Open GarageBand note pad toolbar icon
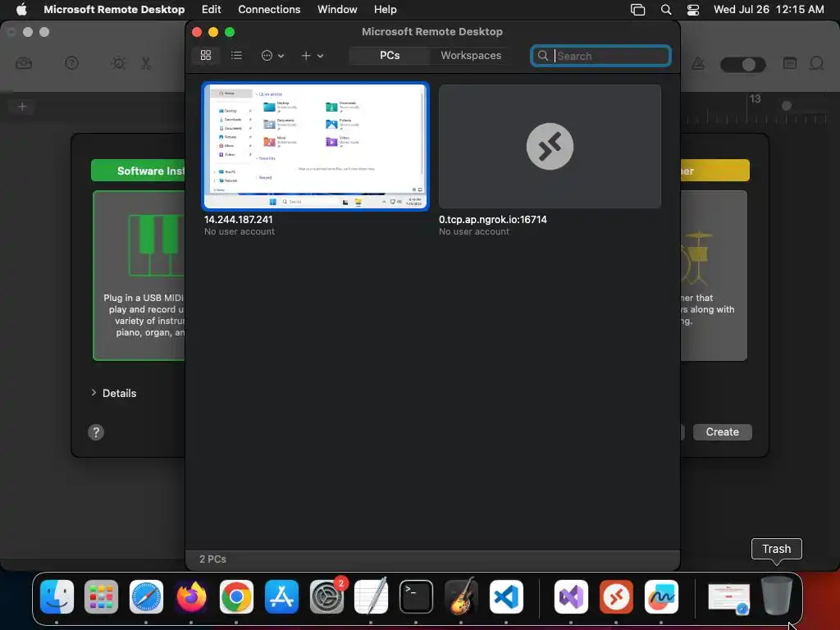The image size is (840, 630). (790, 63)
